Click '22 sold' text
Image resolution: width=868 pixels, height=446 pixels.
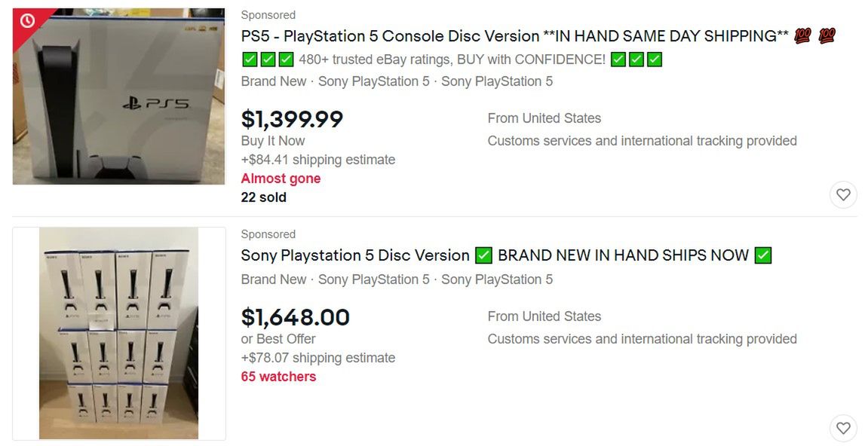pos(263,197)
